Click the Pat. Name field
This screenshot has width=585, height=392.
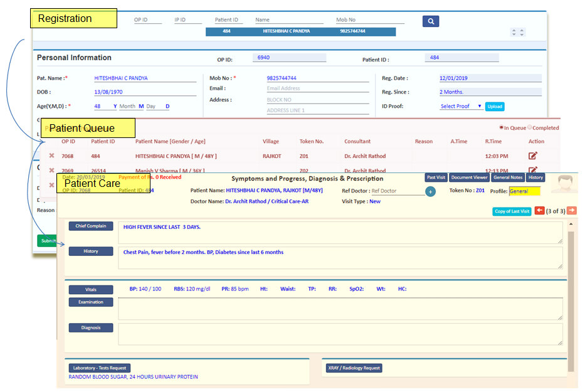point(145,78)
